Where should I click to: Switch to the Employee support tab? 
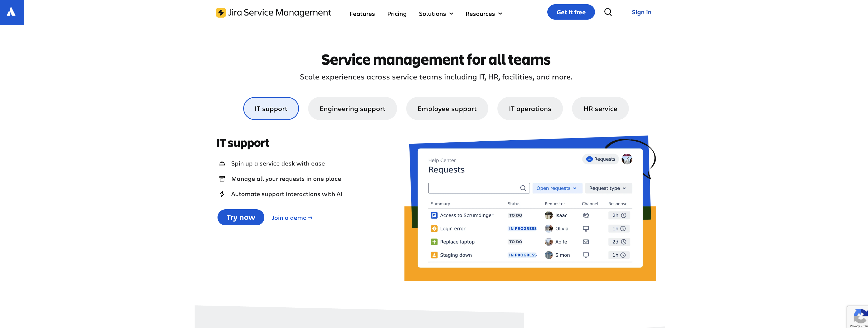coord(447,108)
